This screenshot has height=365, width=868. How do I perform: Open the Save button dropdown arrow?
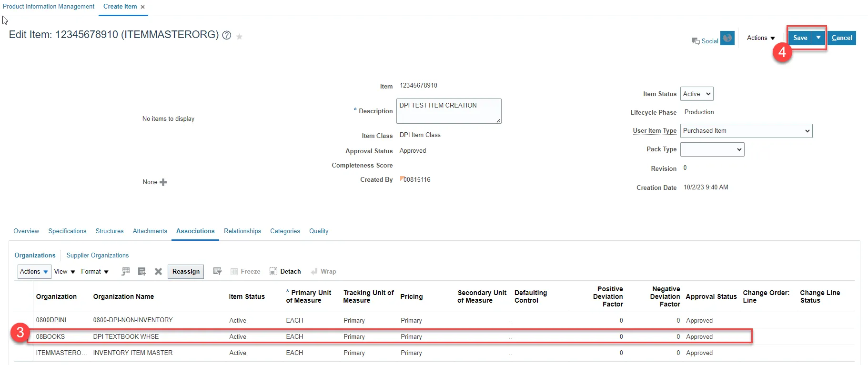818,38
